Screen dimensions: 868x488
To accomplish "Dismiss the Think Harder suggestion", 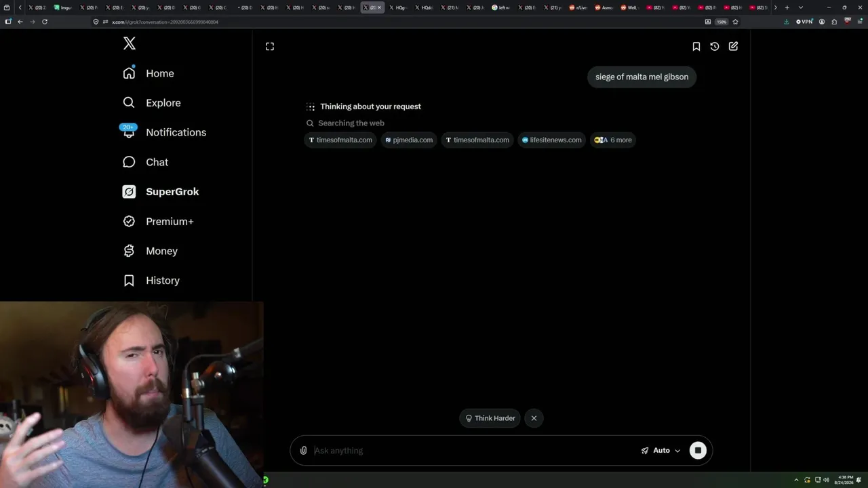I will tap(534, 418).
